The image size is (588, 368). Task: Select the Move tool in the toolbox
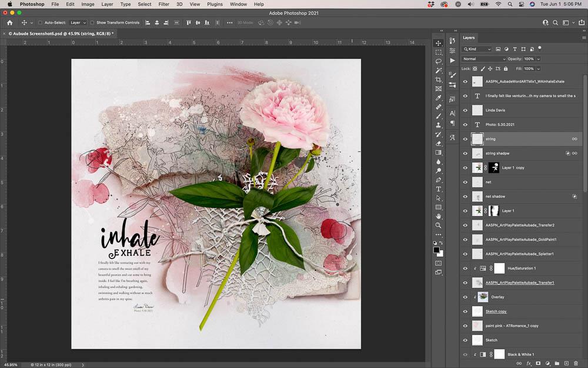click(x=439, y=43)
